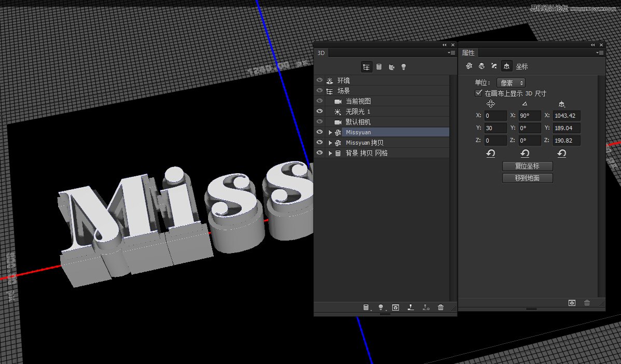Select the 属性 panel tab
This screenshot has width=621, height=364.
tap(468, 52)
